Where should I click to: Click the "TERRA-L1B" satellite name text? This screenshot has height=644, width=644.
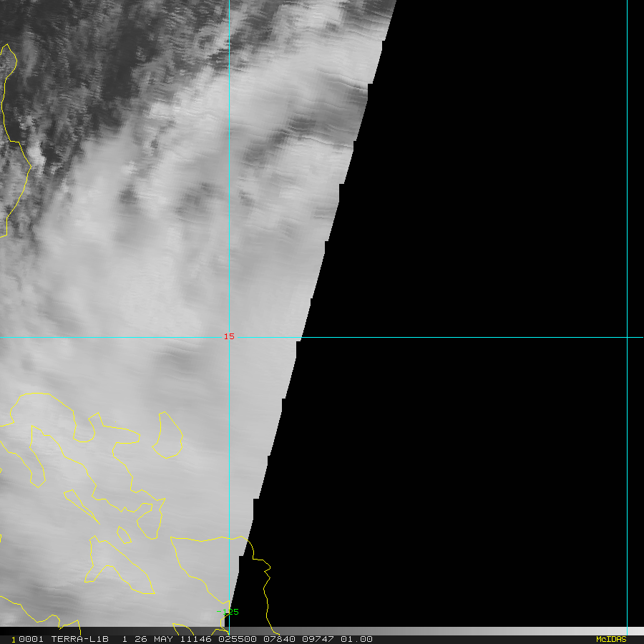(80, 639)
